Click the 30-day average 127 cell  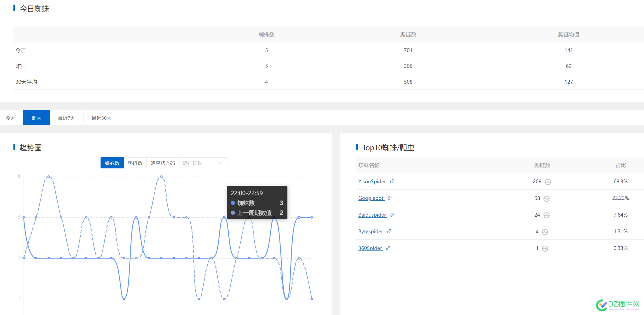(x=568, y=82)
